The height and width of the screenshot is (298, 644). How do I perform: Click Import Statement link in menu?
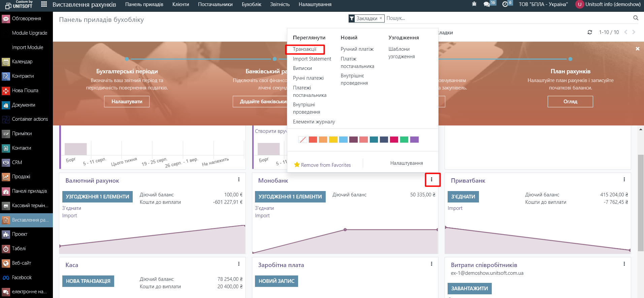[312, 59]
